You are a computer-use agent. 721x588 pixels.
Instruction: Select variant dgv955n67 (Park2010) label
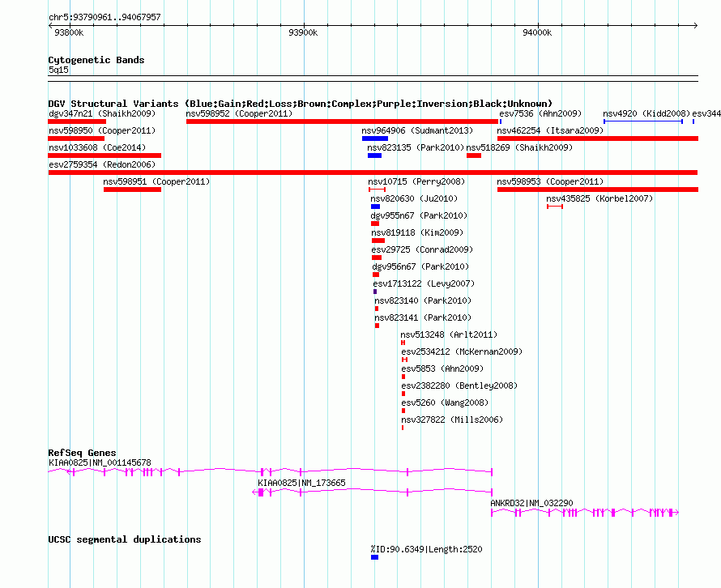(x=419, y=215)
